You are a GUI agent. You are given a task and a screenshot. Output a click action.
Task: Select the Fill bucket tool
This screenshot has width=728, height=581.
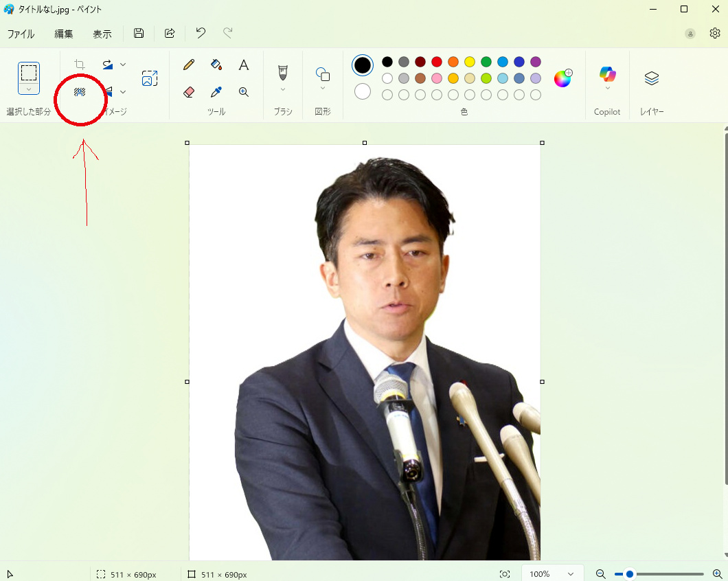pyautogui.click(x=216, y=65)
